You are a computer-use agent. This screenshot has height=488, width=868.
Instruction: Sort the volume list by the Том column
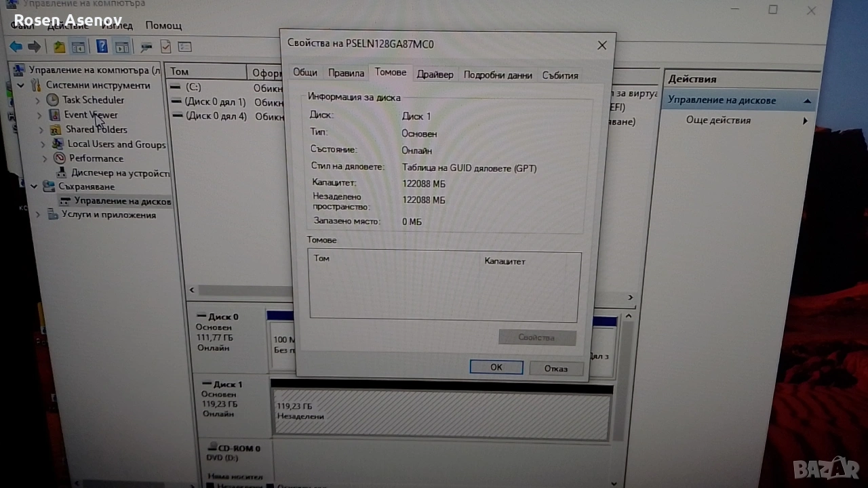coord(208,72)
